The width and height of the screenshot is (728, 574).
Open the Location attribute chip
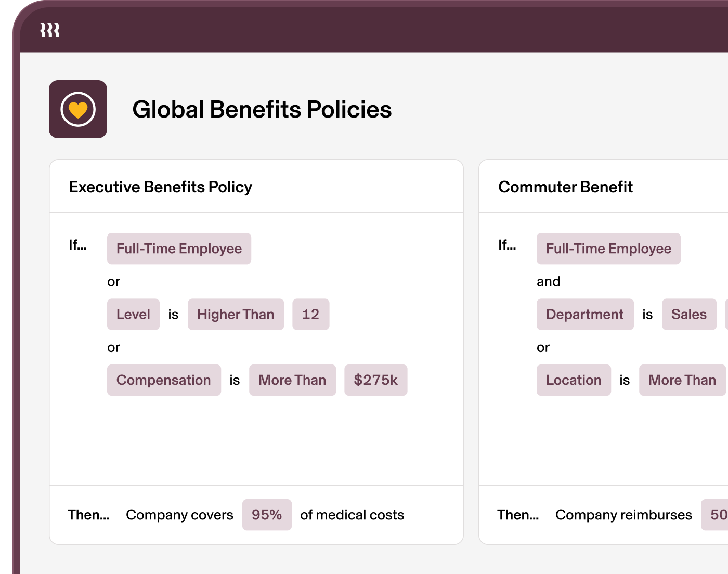(x=574, y=380)
